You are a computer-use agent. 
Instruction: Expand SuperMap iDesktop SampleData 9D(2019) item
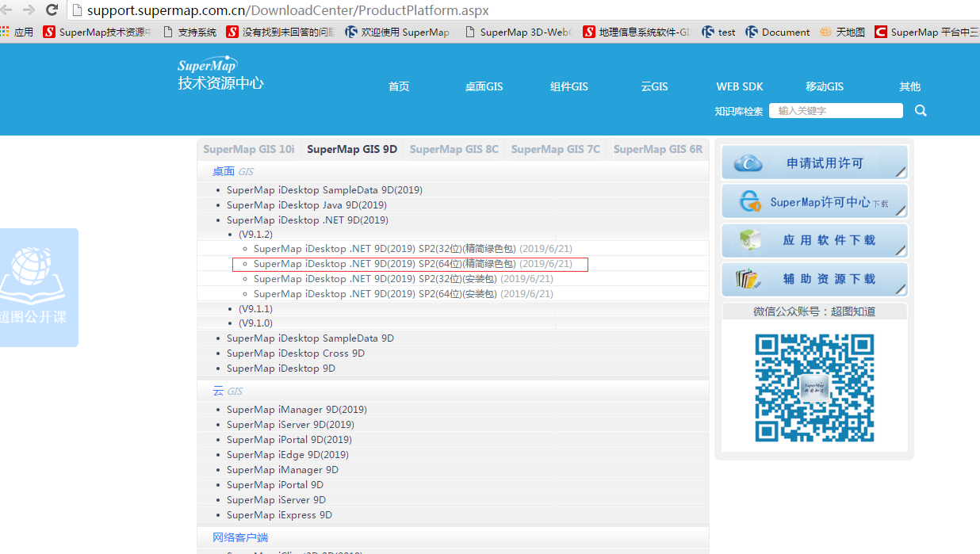[324, 190]
